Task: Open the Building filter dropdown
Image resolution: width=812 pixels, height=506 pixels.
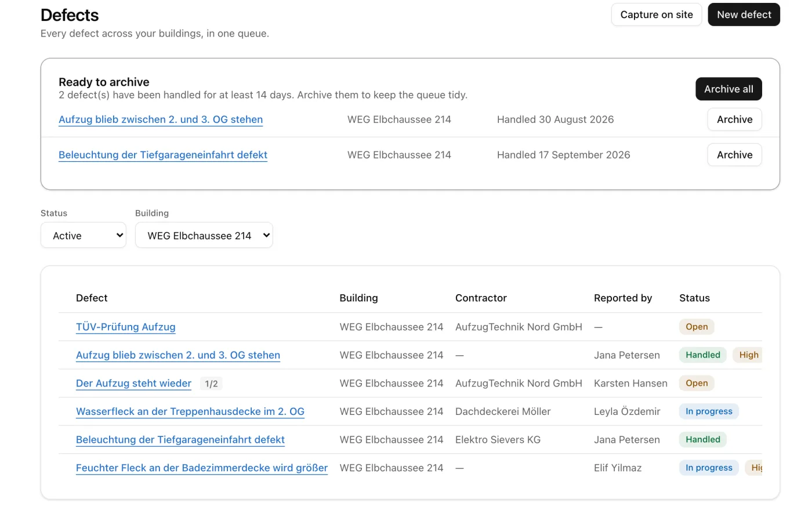Action: (204, 236)
